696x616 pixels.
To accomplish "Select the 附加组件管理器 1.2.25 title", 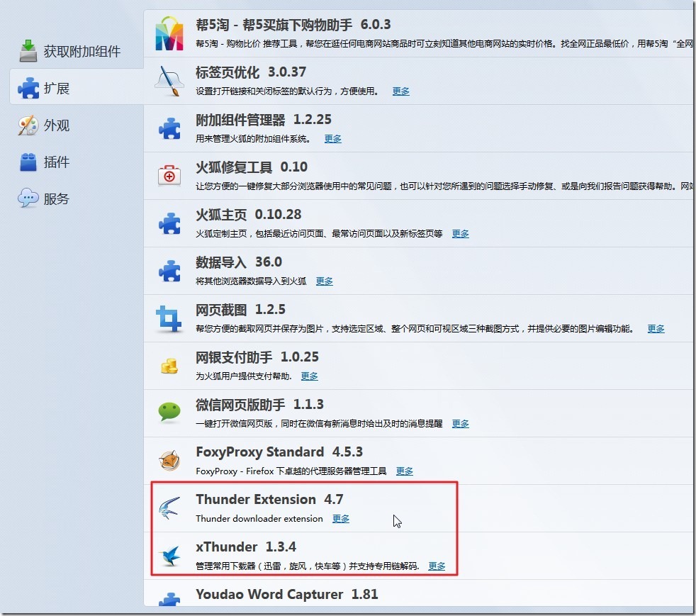I will 264,119.
